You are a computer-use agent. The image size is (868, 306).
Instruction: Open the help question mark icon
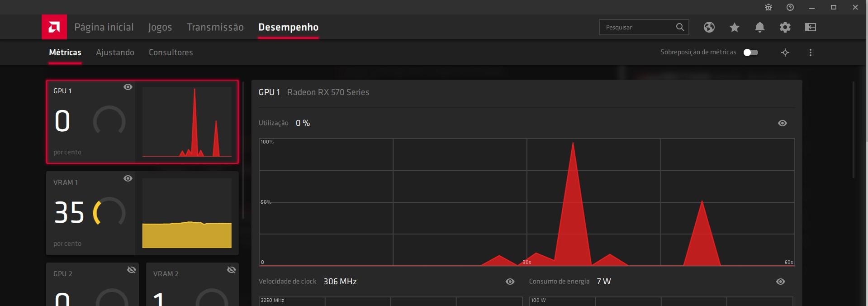coord(790,7)
